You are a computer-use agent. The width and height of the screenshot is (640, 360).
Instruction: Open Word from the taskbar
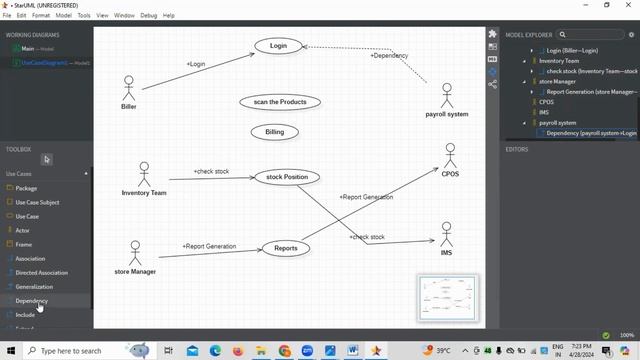[353, 351]
